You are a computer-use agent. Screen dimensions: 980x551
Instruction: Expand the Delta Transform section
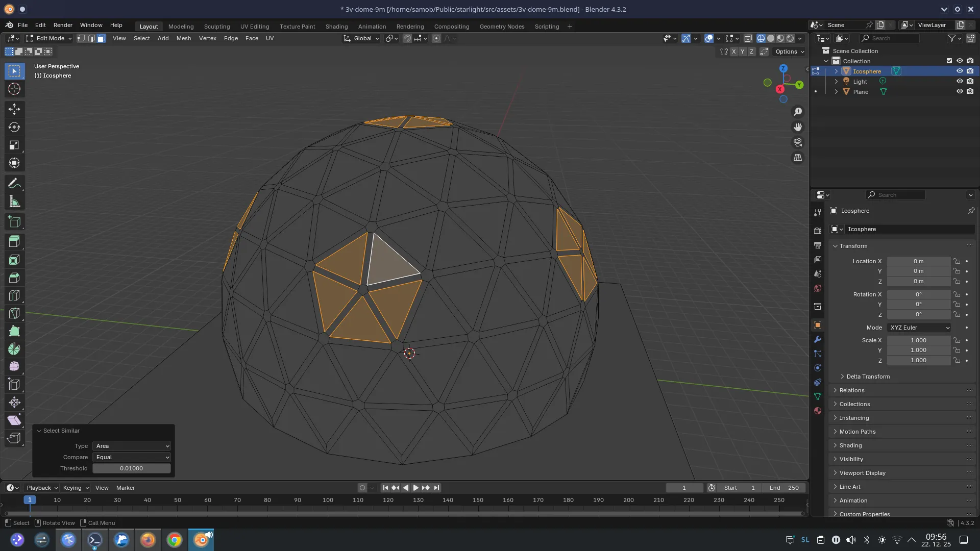[868, 377]
